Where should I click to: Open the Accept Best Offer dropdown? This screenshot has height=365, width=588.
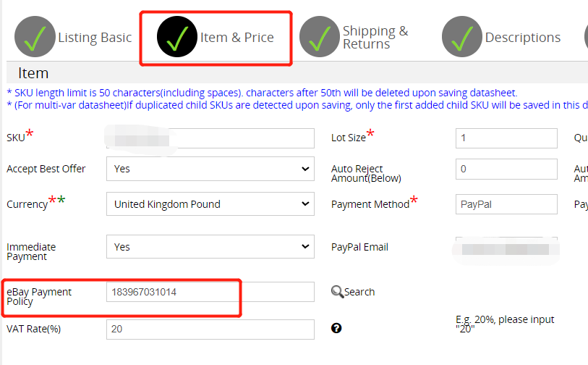[210, 169]
